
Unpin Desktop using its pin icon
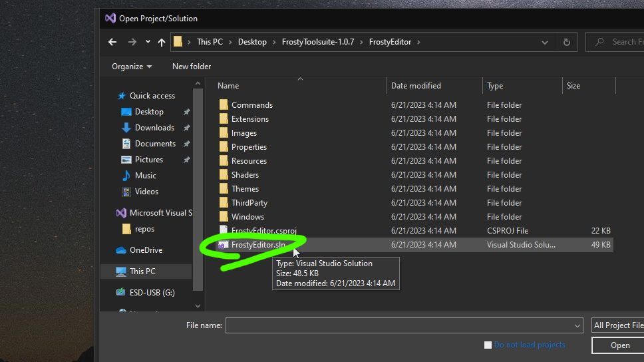point(186,112)
